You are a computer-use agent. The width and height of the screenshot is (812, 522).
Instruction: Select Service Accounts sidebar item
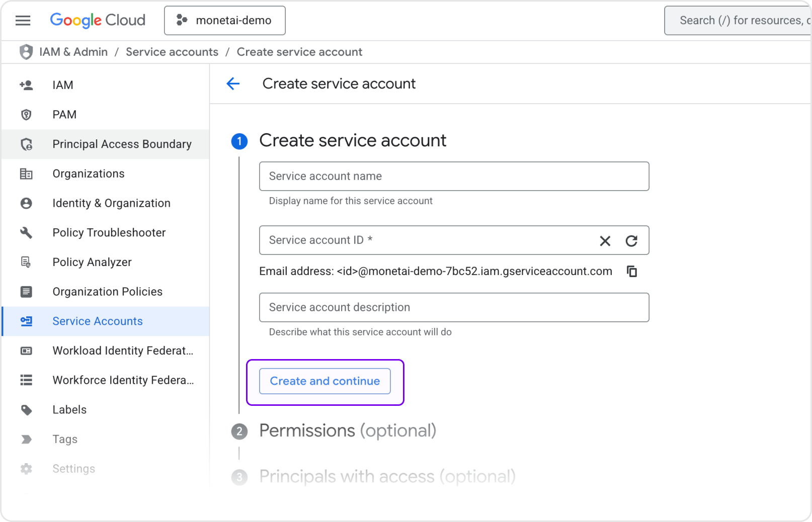point(106,321)
